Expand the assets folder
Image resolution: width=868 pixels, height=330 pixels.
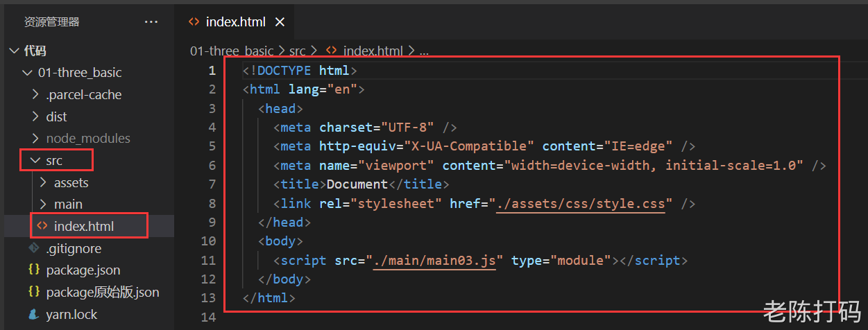[43, 182]
